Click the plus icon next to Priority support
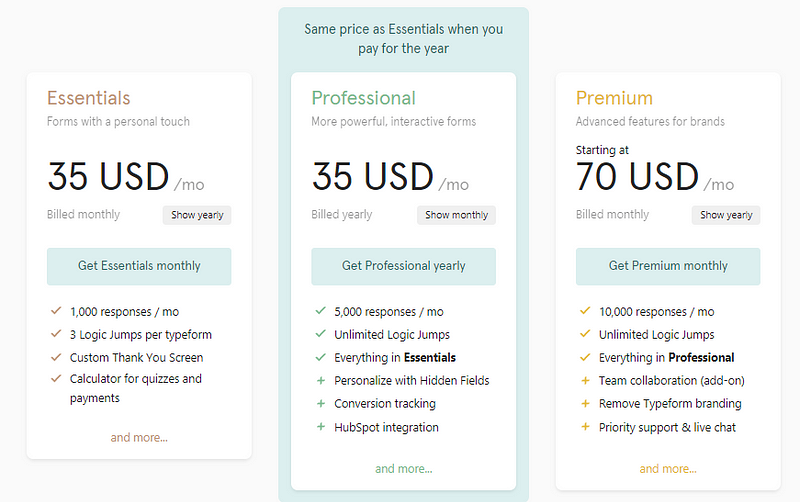The image size is (800, 502). pos(584,427)
